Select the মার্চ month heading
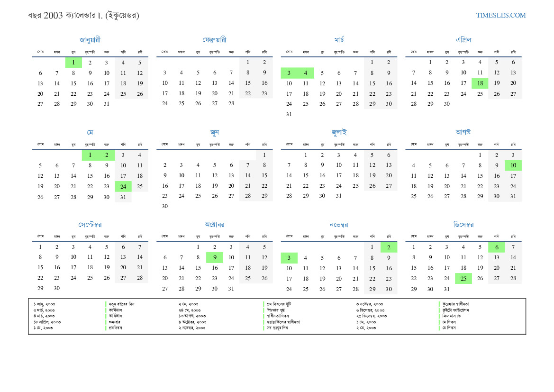This screenshot has width=554, height=392. [x=339, y=40]
